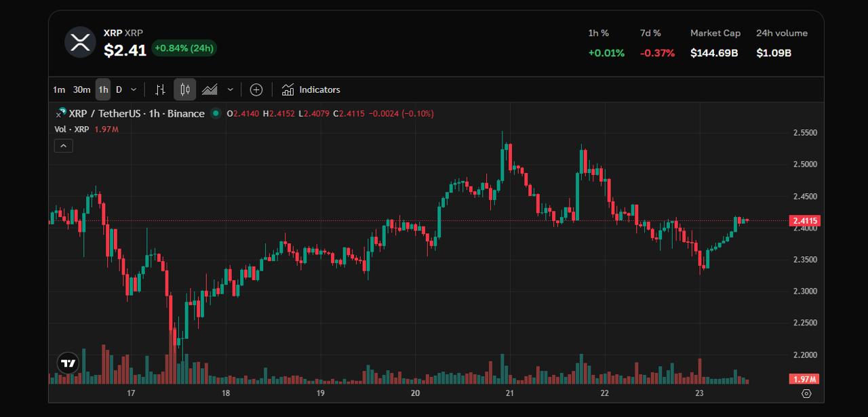
Task: Open chart settings gear in bottom corner
Action: tap(806, 393)
